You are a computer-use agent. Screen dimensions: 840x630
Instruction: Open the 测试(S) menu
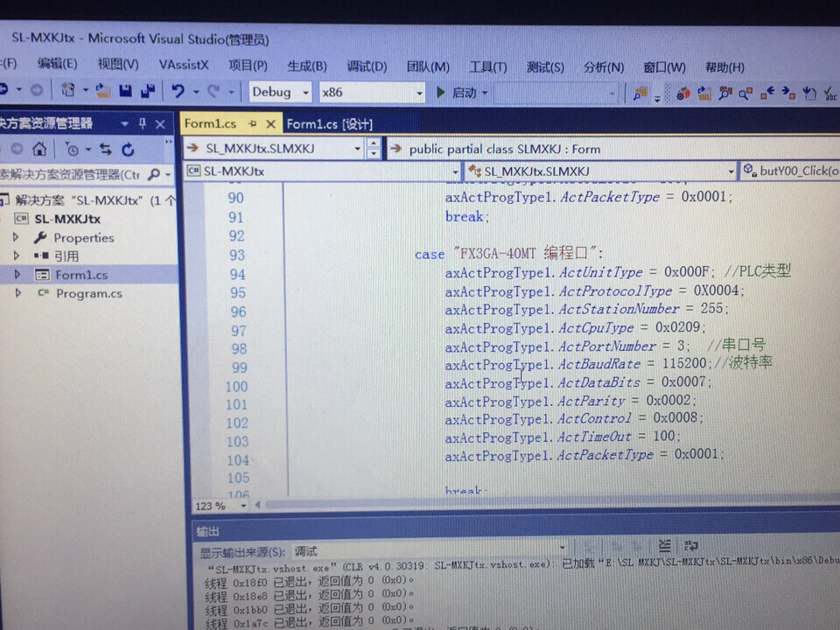[545, 67]
